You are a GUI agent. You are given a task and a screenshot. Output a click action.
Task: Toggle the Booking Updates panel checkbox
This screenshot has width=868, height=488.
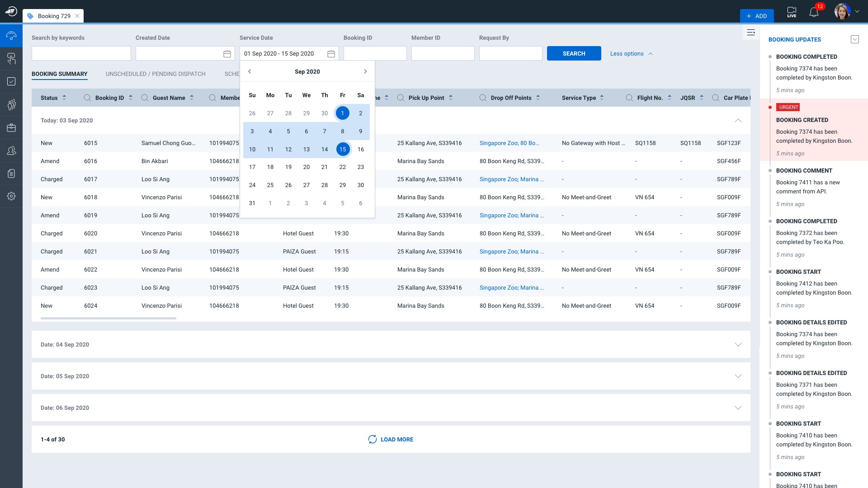pos(854,39)
